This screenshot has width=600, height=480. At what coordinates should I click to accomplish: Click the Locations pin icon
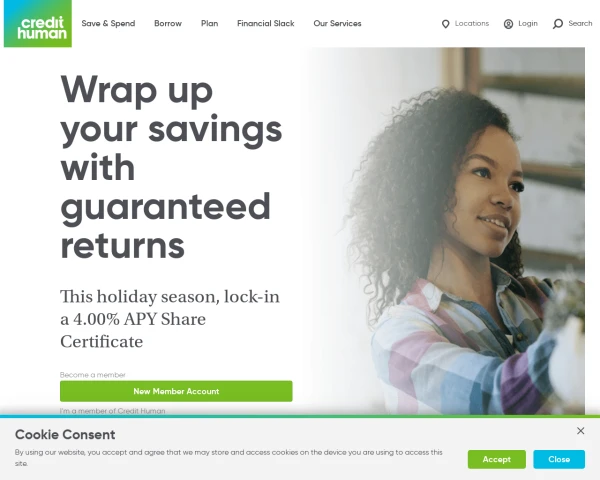coord(445,24)
